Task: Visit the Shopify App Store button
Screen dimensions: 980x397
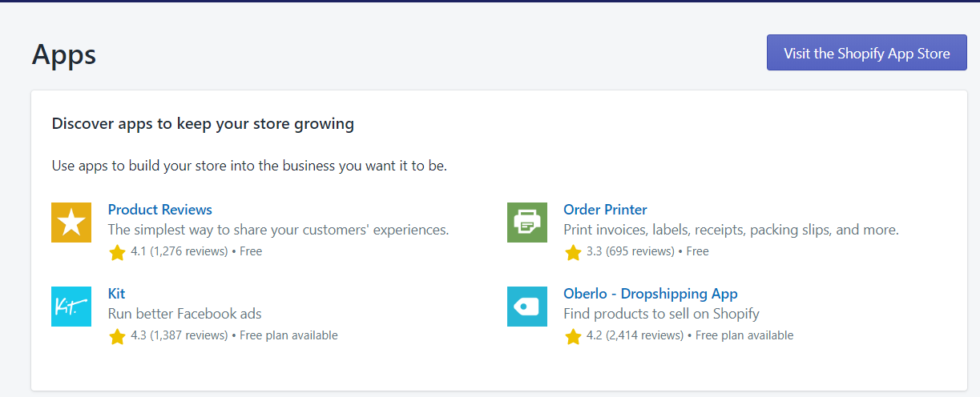Action: click(x=867, y=53)
